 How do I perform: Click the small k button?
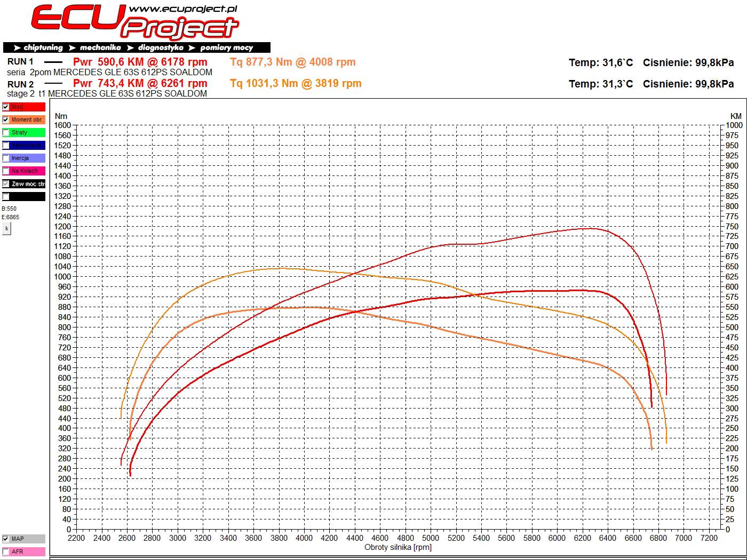6,228
